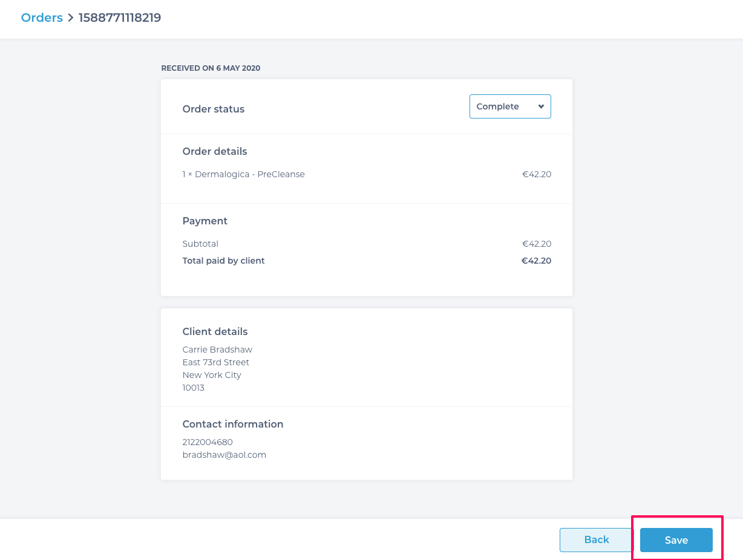The image size is (743, 560).
Task: Select the phone number 2122004680
Action: coord(208,442)
